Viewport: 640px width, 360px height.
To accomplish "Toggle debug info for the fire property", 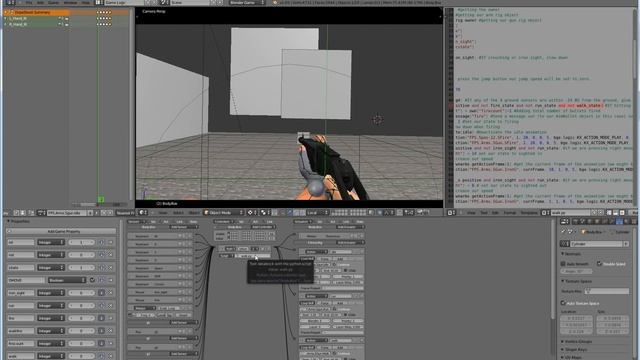I will coord(102,318).
